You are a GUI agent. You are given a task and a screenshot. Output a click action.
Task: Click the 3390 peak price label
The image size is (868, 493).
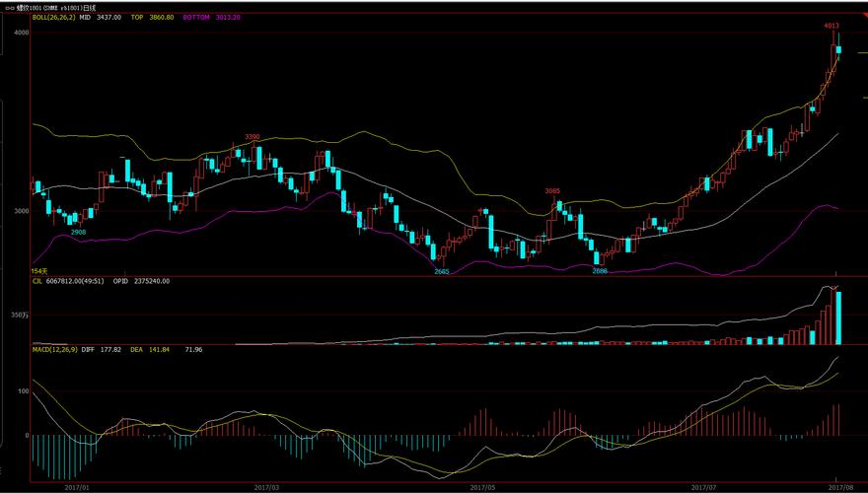[253, 137]
